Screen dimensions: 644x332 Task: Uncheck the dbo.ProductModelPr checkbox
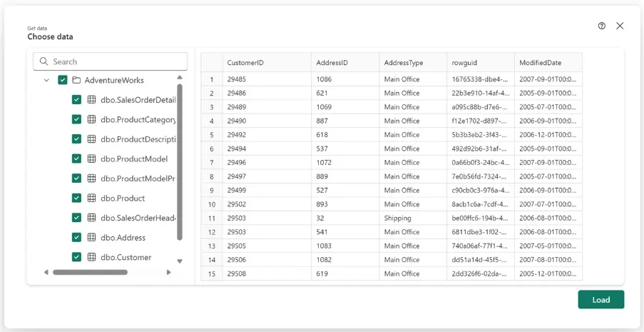[76, 178]
